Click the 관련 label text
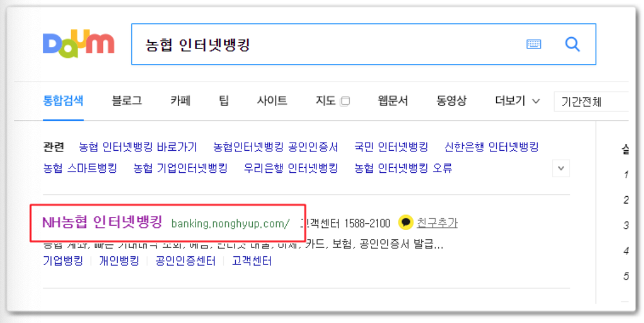 [53, 147]
